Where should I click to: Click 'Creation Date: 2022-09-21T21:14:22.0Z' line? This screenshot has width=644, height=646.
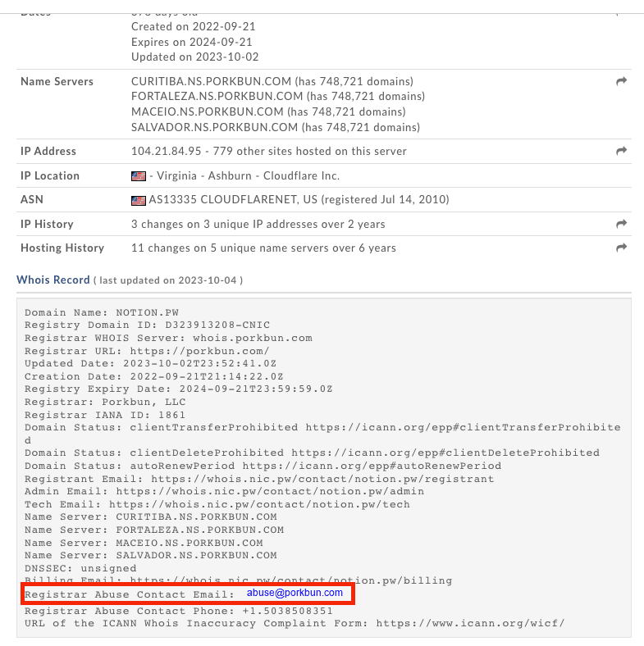153,376
